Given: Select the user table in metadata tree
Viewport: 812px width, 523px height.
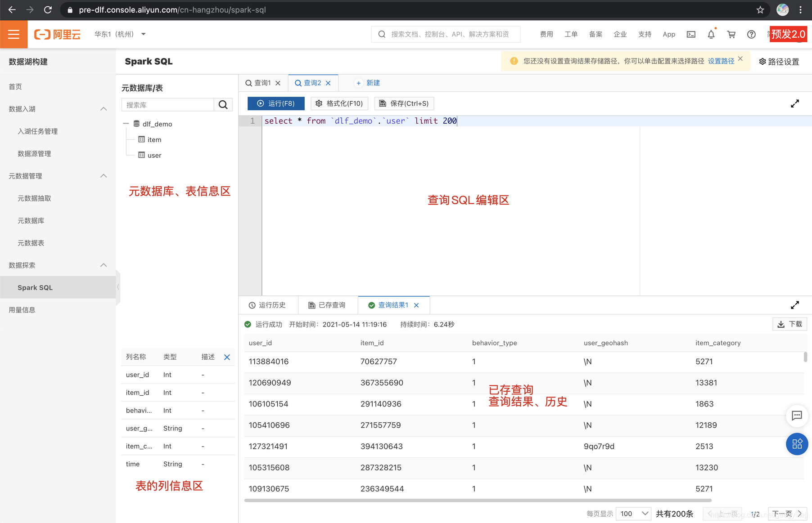Looking at the screenshot, I should [154, 155].
